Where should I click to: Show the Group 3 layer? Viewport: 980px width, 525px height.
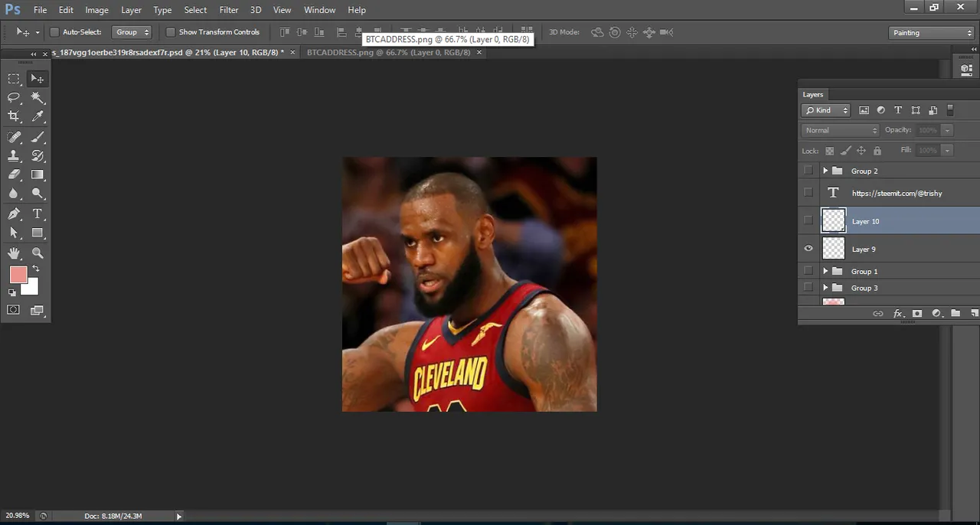pyautogui.click(x=808, y=288)
